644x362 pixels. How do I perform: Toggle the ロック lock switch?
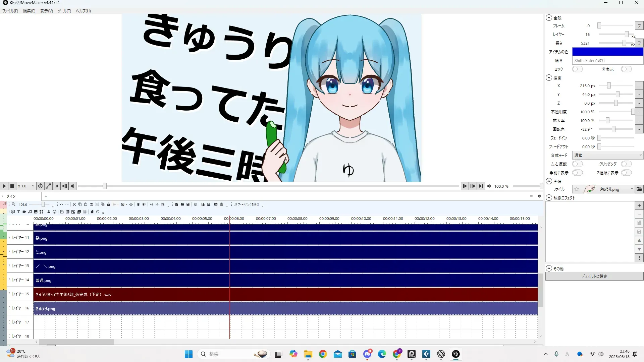[x=577, y=69]
